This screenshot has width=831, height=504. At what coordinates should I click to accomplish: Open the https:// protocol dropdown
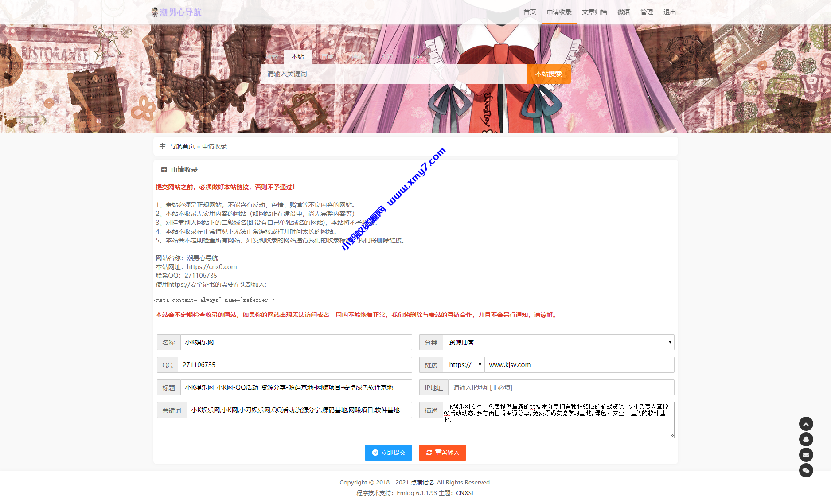(464, 364)
